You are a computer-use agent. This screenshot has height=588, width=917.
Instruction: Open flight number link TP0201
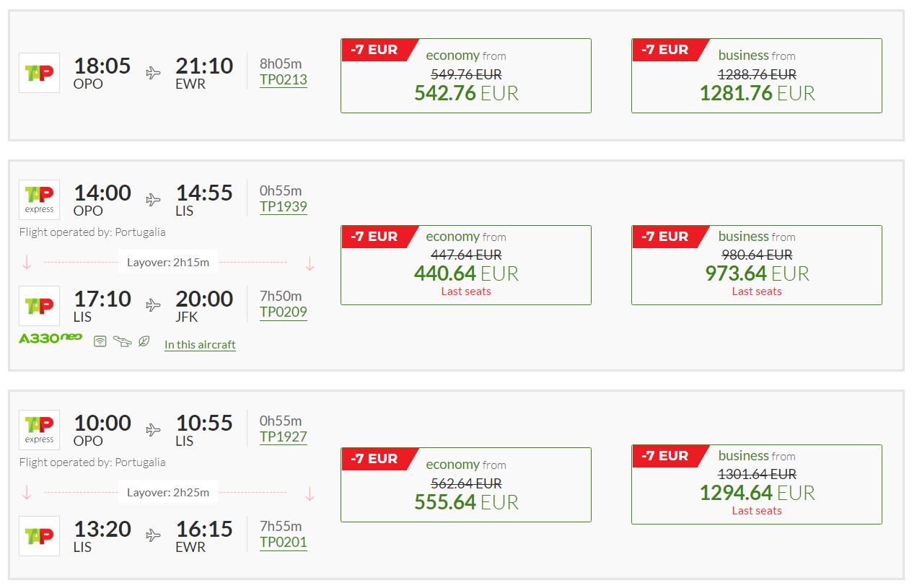[284, 543]
